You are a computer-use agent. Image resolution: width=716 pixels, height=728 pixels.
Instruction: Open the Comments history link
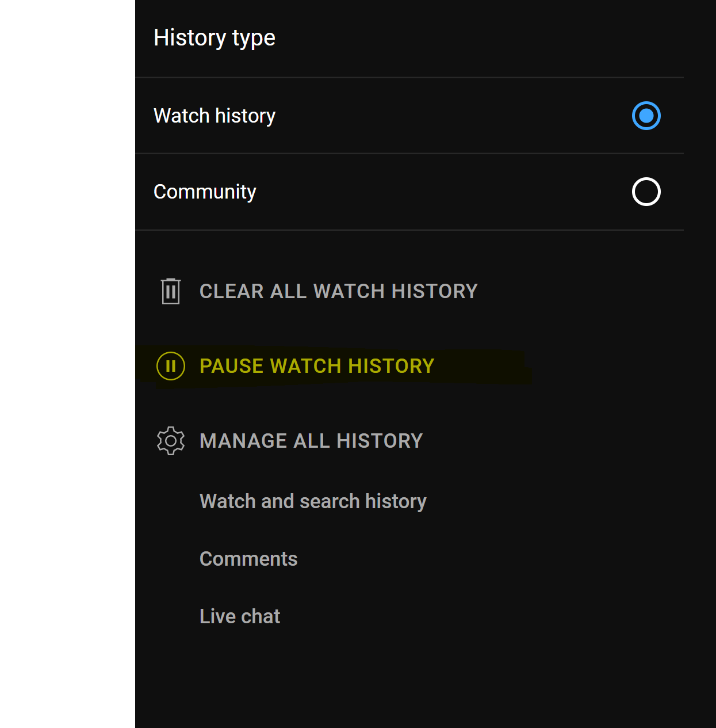click(x=248, y=559)
